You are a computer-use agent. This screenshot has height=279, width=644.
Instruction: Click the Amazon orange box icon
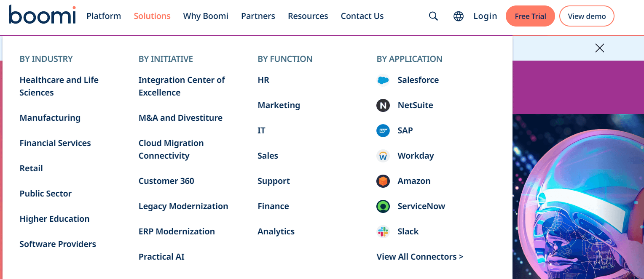click(x=383, y=181)
